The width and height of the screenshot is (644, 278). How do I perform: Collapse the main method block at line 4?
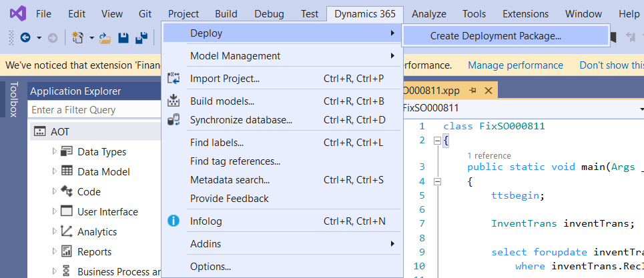pyautogui.click(x=437, y=181)
